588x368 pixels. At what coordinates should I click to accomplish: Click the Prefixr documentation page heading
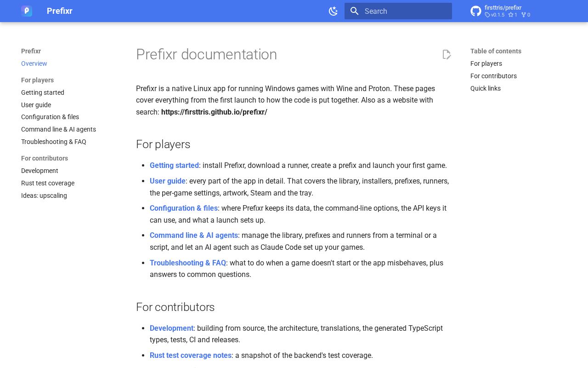[206, 54]
